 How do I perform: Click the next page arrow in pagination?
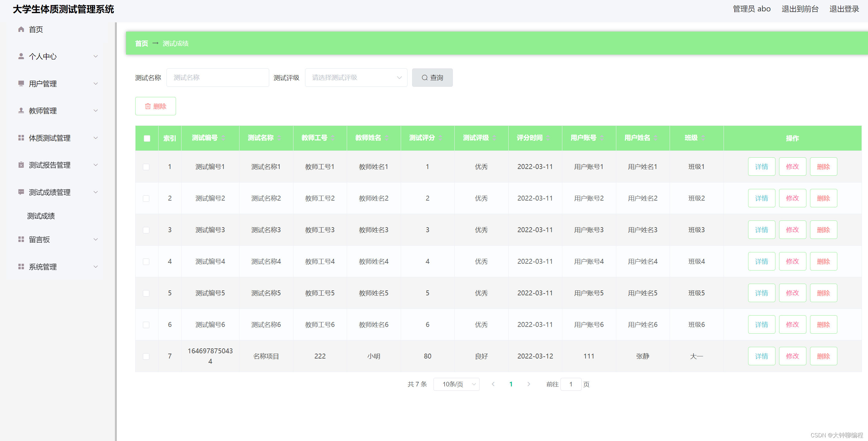click(528, 384)
